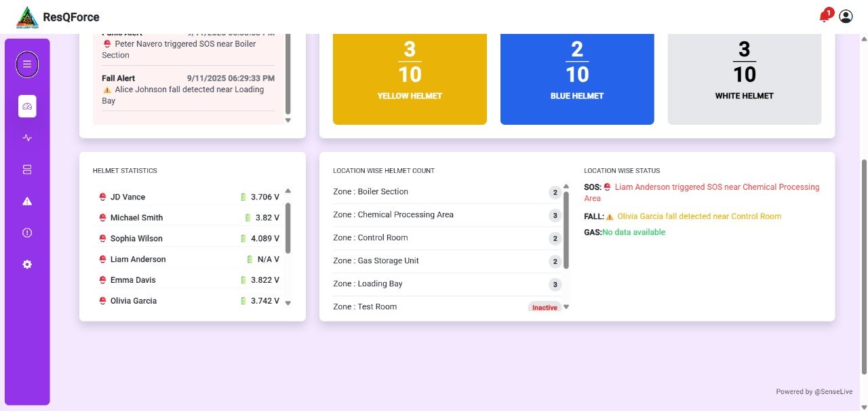Viewport: 868px width, 411px height.
Task: Click the warning triangle sidebar icon
Action: point(27,201)
